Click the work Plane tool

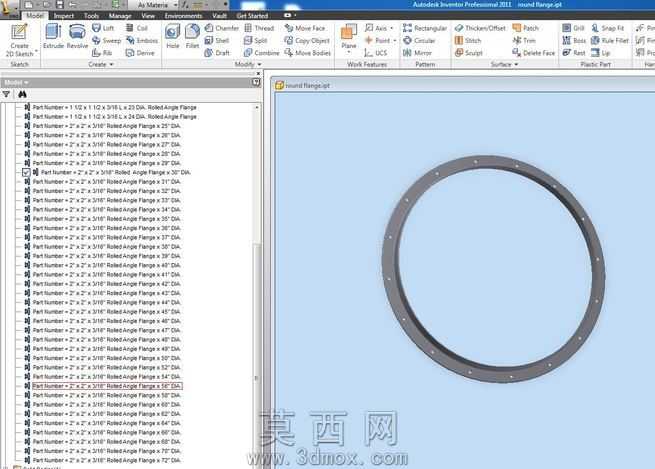click(349, 37)
